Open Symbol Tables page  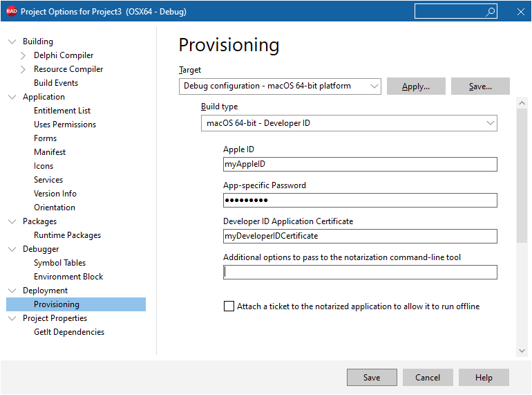coord(59,263)
